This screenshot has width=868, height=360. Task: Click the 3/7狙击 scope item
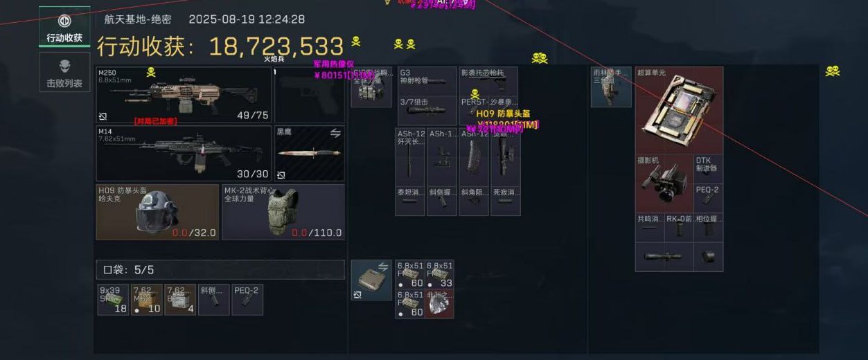point(427,110)
